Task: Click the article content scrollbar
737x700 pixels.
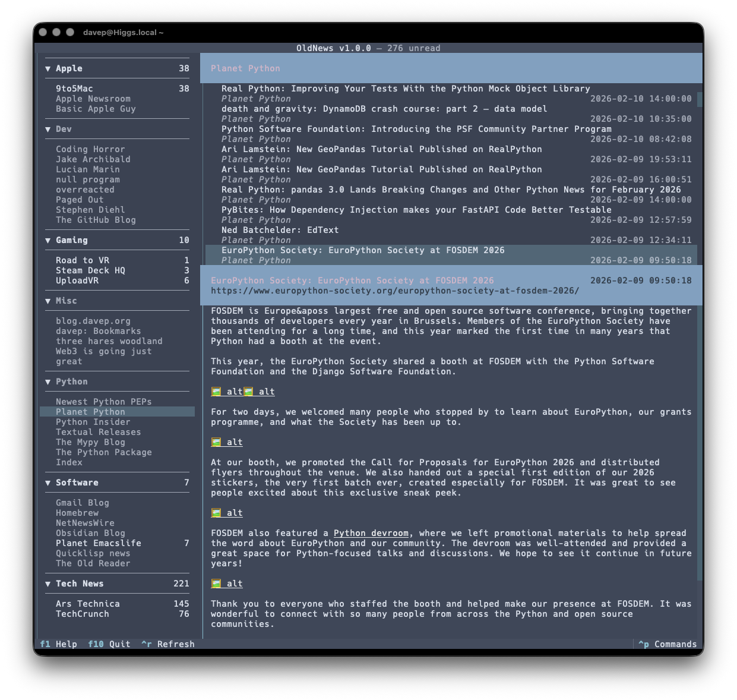Action: pyautogui.click(x=699, y=446)
